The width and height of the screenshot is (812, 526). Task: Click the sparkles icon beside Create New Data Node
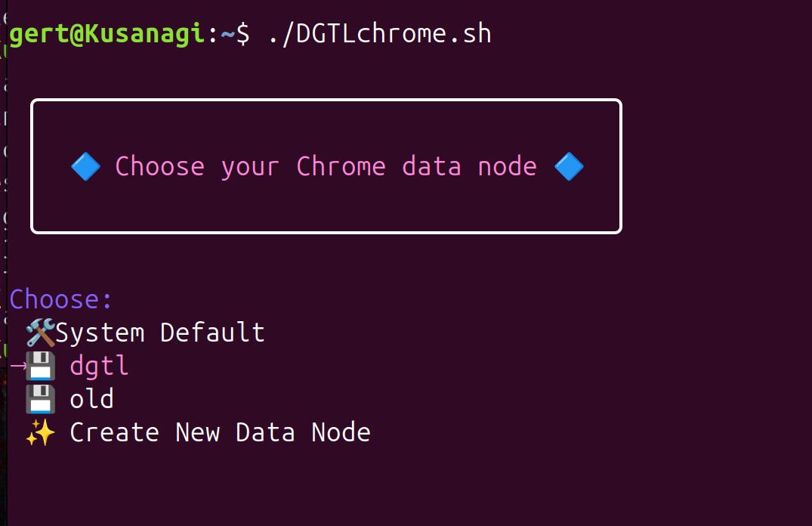pos(42,431)
